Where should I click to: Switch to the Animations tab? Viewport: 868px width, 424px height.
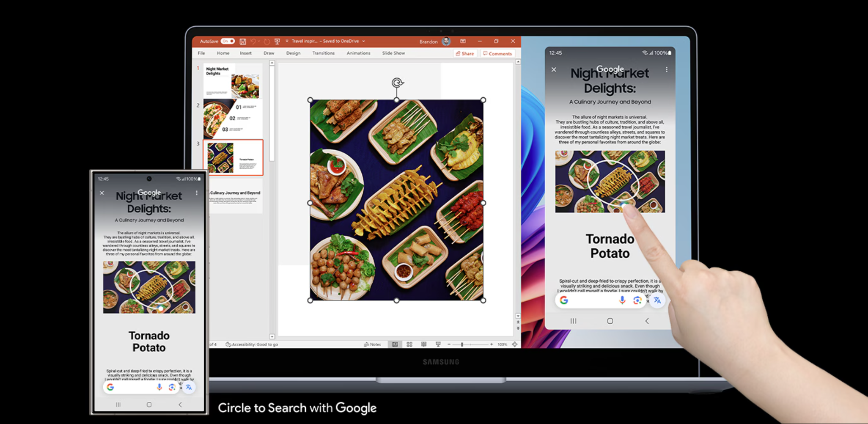(x=358, y=53)
